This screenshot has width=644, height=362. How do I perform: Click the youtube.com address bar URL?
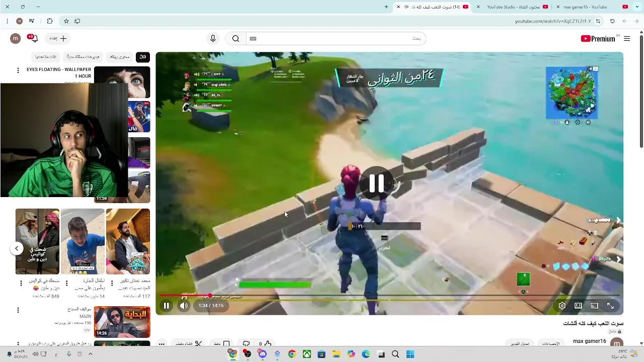pos(552,21)
